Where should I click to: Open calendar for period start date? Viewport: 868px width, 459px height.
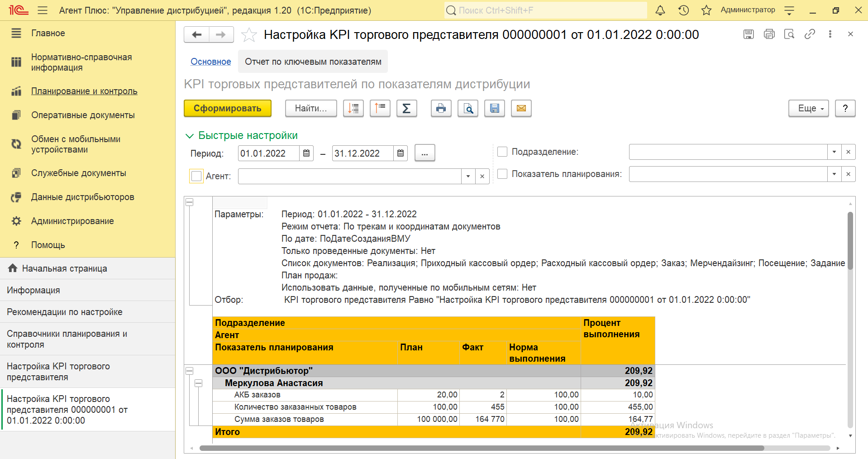pos(306,153)
